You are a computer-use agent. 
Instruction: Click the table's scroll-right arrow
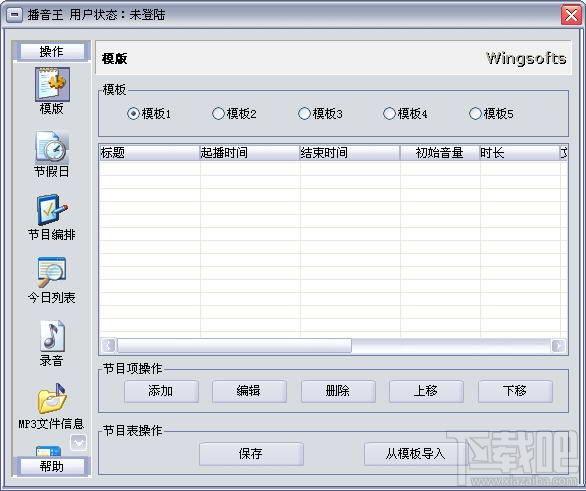click(558, 346)
